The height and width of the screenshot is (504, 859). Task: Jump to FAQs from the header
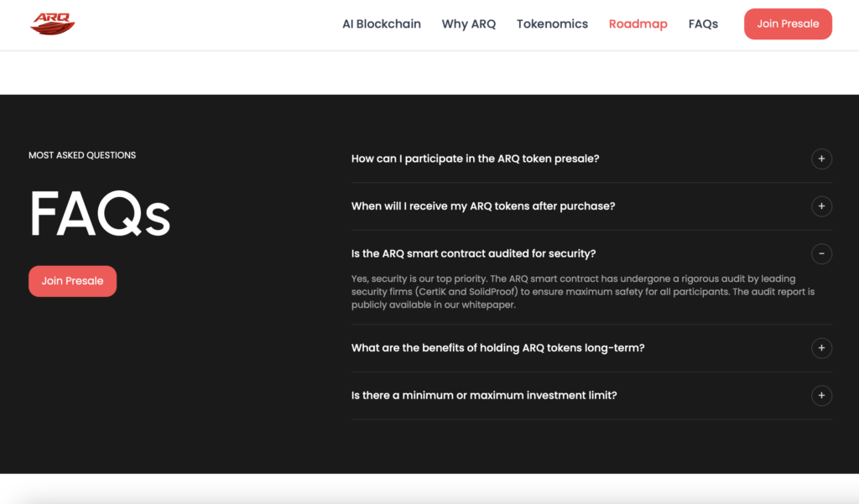point(703,24)
